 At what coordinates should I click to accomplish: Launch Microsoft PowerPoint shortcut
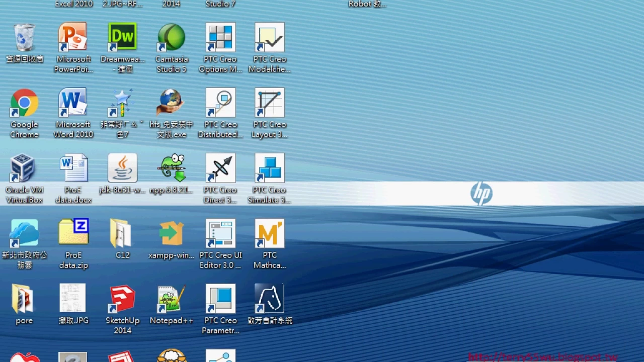[x=73, y=37]
